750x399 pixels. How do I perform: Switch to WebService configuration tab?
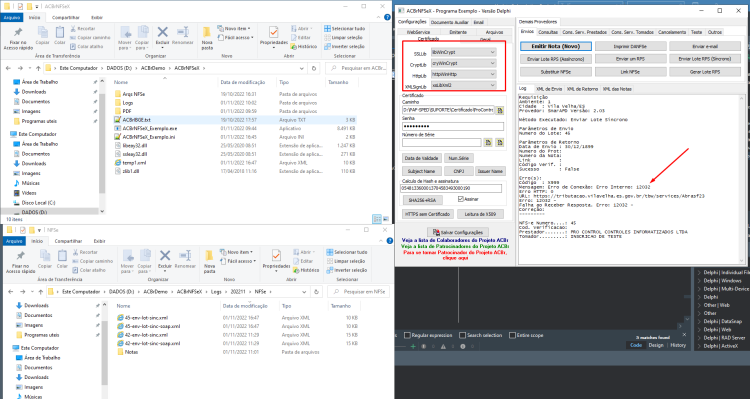418,32
